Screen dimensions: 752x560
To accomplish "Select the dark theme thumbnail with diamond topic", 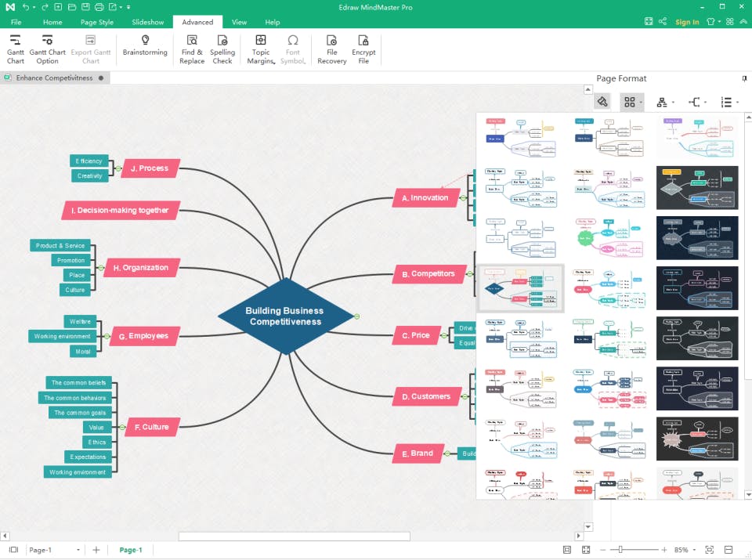I will 697,187.
